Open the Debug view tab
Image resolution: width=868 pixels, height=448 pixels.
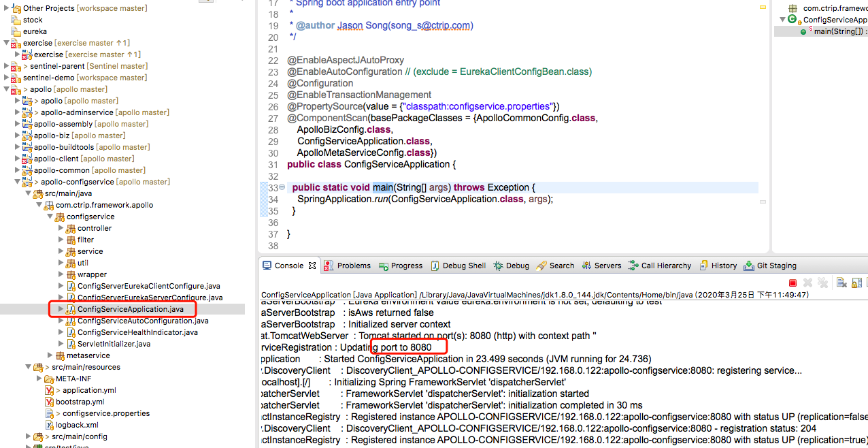[x=511, y=266]
